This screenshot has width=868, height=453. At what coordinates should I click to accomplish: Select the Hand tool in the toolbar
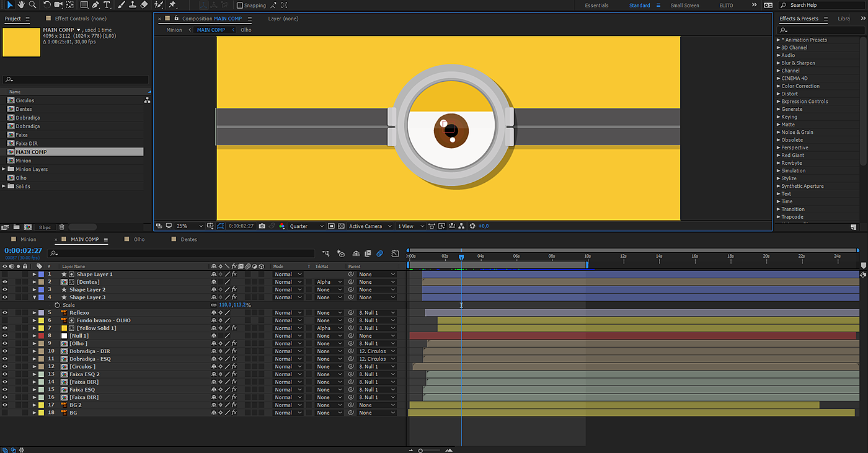tap(21, 5)
